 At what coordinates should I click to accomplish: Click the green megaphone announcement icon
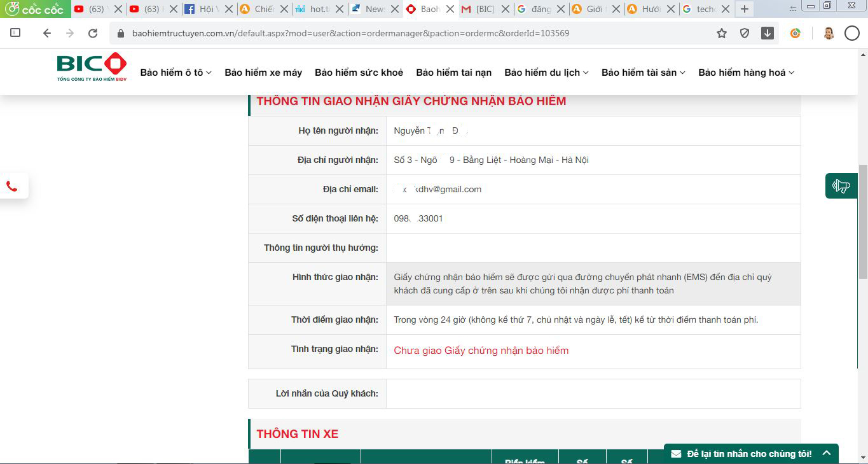pos(841,186)
